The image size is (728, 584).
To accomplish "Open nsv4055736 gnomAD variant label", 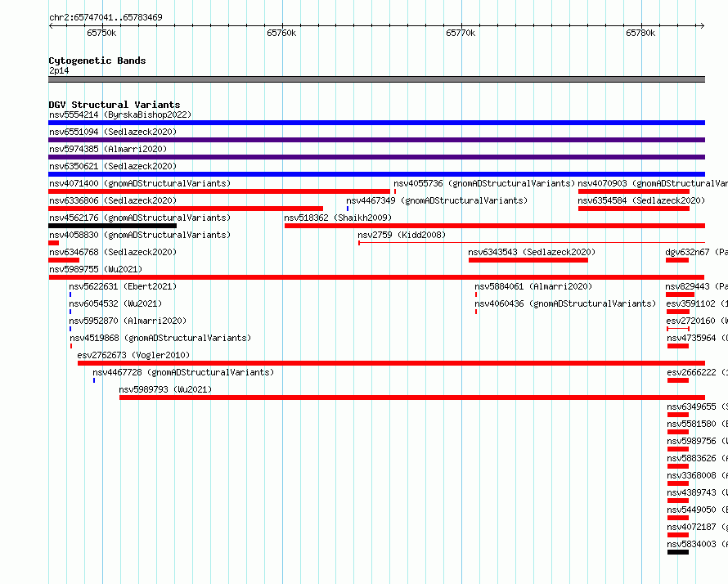I will (x=484, y=183).
